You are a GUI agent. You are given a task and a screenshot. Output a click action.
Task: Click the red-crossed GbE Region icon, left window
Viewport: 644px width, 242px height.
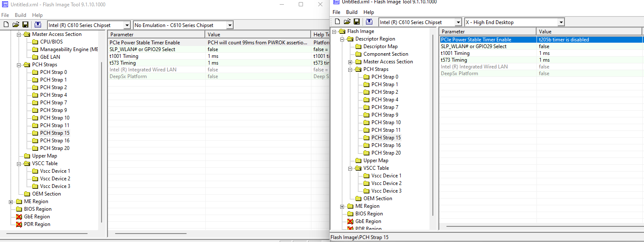[19, 217]
